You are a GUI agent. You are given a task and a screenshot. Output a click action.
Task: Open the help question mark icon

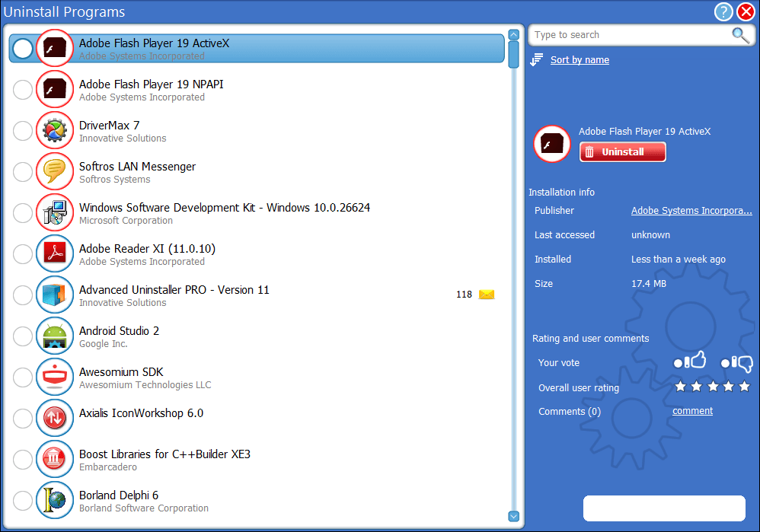(x=723, y=11)
